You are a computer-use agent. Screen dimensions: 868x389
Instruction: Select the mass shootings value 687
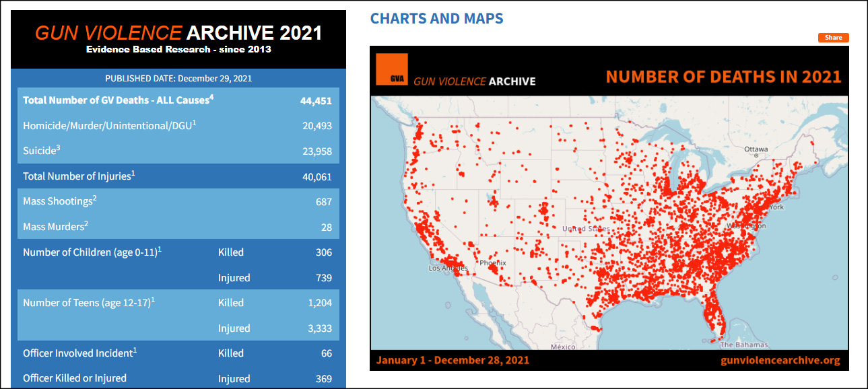click(x=324, y=202)
